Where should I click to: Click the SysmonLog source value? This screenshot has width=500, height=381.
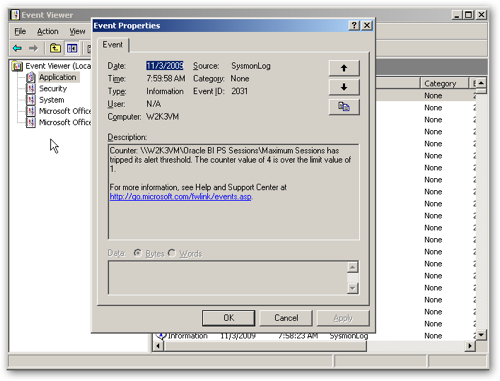coord(251,66)
